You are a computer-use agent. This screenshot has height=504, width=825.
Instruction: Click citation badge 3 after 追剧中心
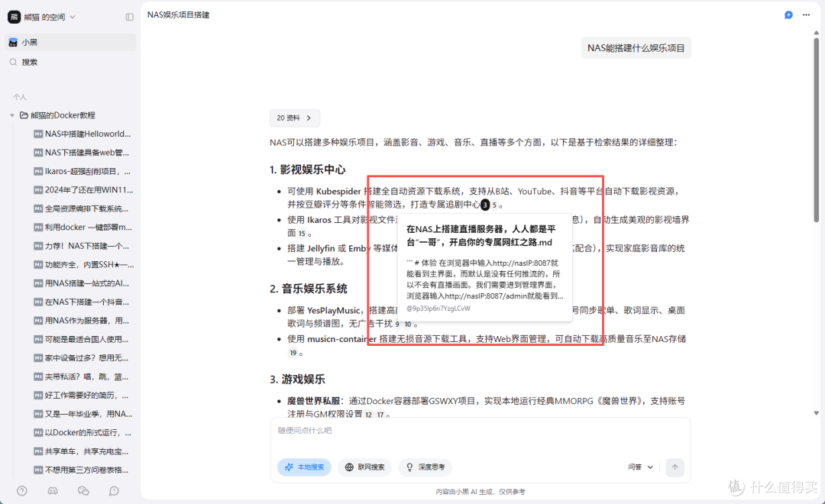[485, 205]
